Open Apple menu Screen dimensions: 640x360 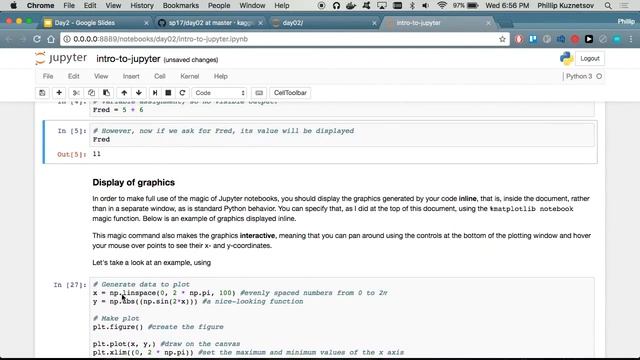[x=13, y=6]
